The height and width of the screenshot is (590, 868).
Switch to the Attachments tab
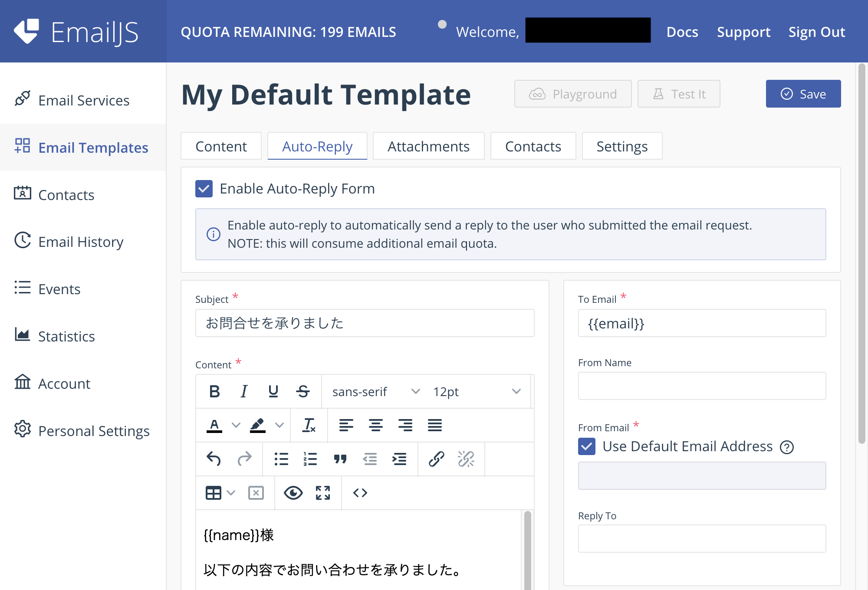click(428, 146)
